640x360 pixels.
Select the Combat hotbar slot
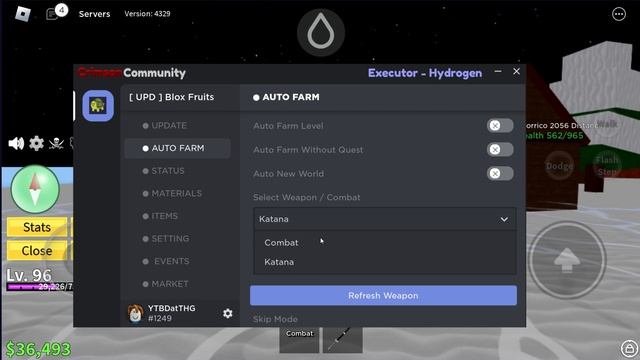tap(299, 340)
